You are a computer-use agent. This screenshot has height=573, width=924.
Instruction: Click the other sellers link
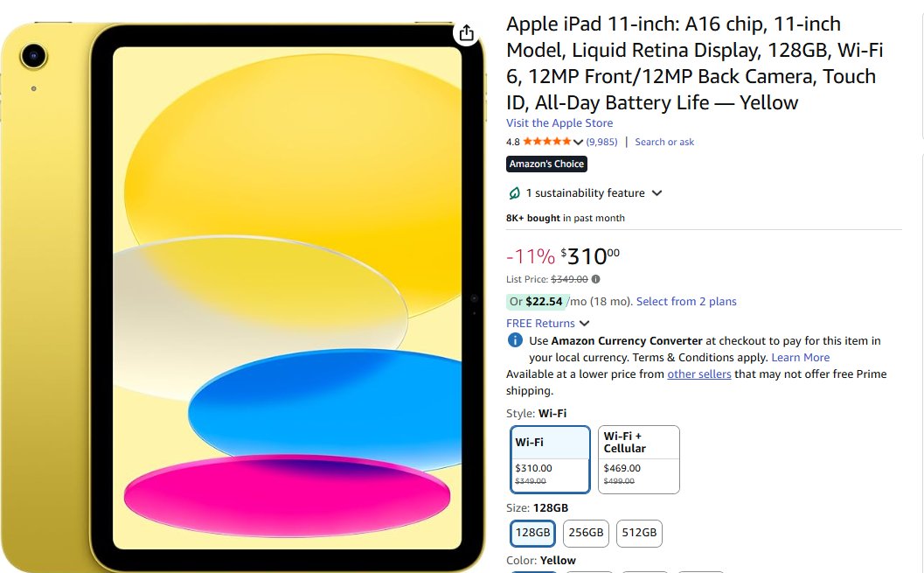coord(698,374)
